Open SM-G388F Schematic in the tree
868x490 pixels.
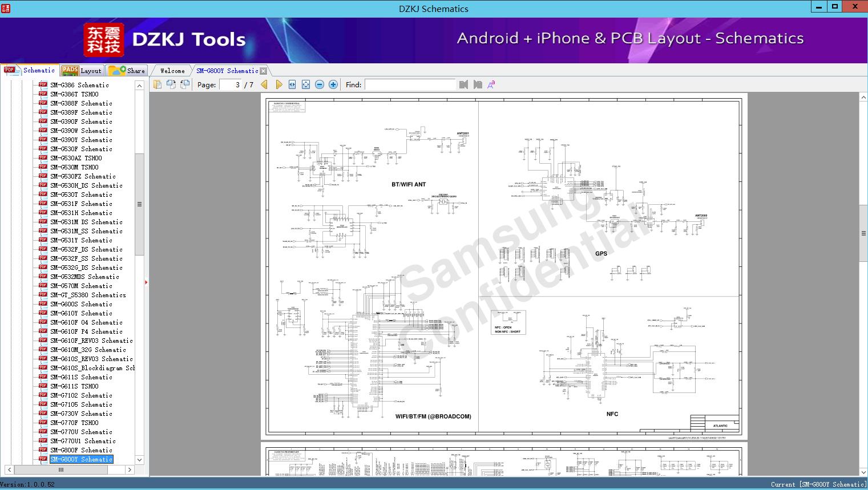(x=81, y=103)
